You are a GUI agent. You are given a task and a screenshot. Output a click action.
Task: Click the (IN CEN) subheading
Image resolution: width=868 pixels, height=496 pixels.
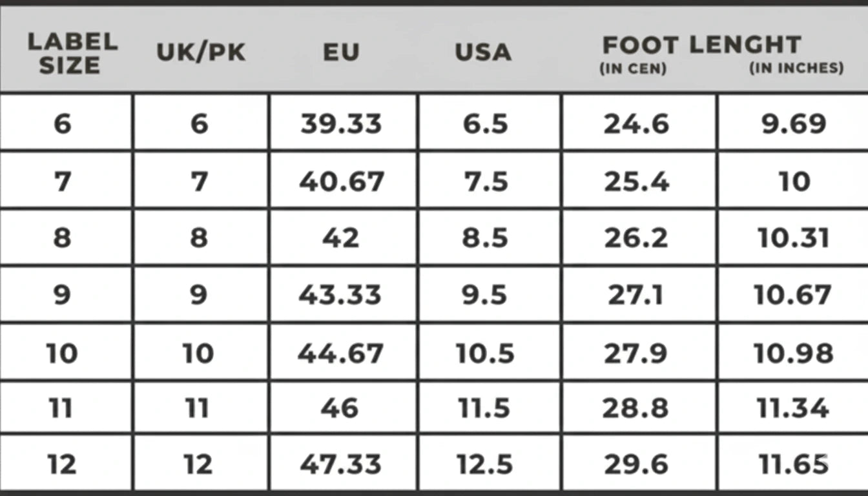[x=633, y=68]
